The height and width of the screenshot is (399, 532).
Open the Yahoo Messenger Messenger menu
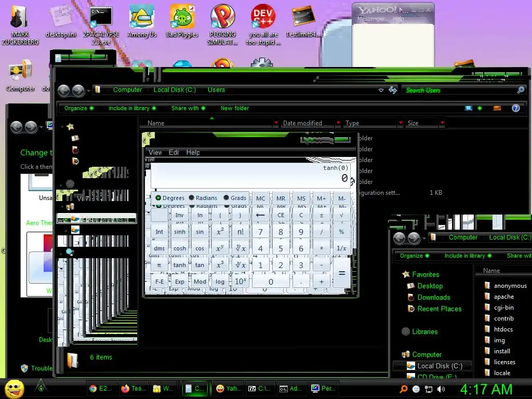(x=370, y=19)
